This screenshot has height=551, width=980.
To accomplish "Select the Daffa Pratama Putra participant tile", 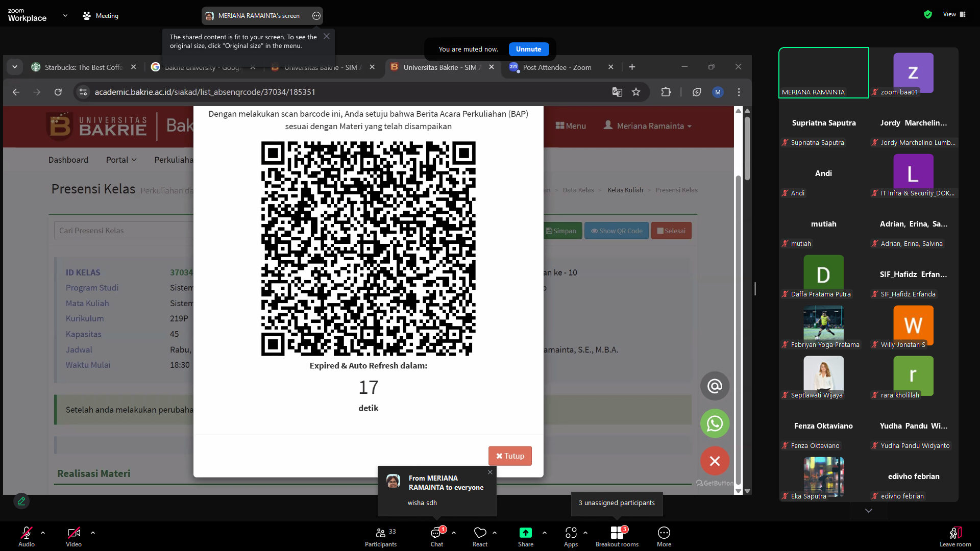I will [824, 274].
